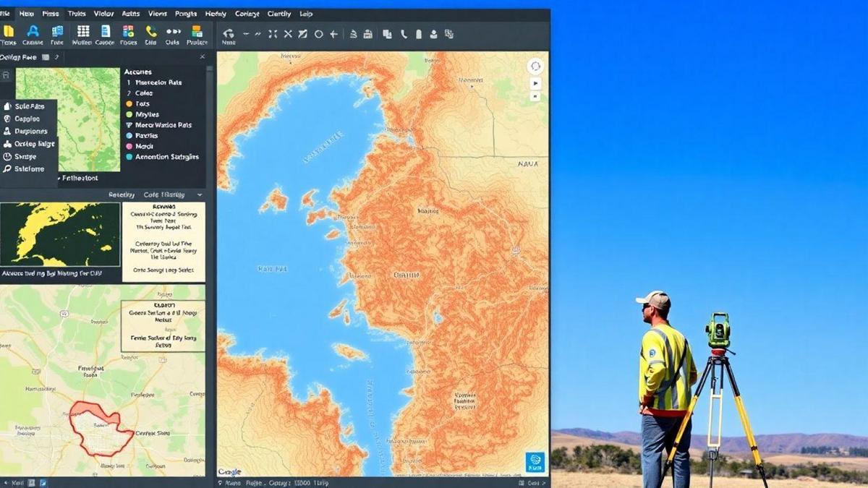Click the round compass control on the map
This screenshot has width=868, height=488.
pos(535,67)
